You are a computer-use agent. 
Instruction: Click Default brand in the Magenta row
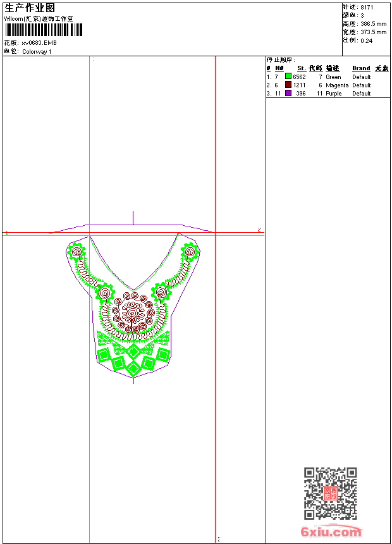point(362,85)
